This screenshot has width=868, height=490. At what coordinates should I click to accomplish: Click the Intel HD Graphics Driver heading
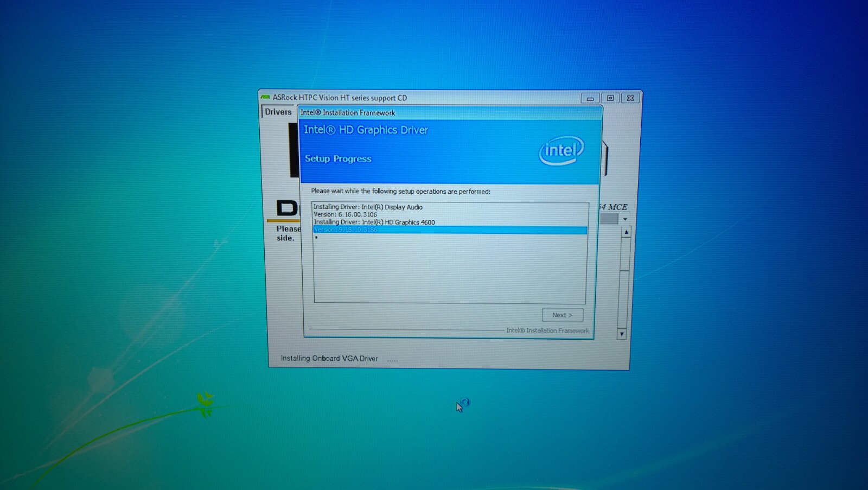(x=366, y=130)
